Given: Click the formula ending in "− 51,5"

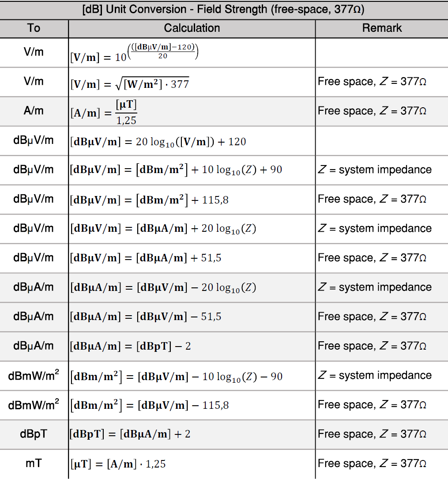Looking at the screenshot, I should click(x=146, y=317).
